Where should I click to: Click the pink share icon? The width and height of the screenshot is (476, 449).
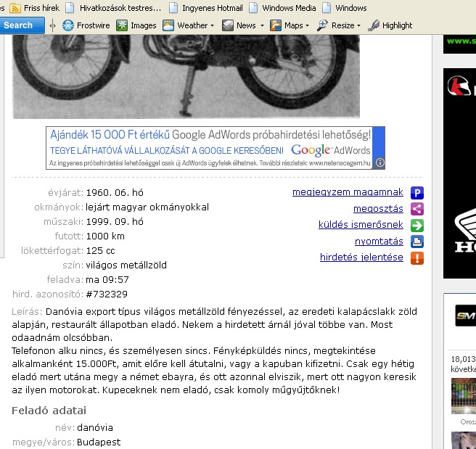pyautogui.click(x=417, y=209)
